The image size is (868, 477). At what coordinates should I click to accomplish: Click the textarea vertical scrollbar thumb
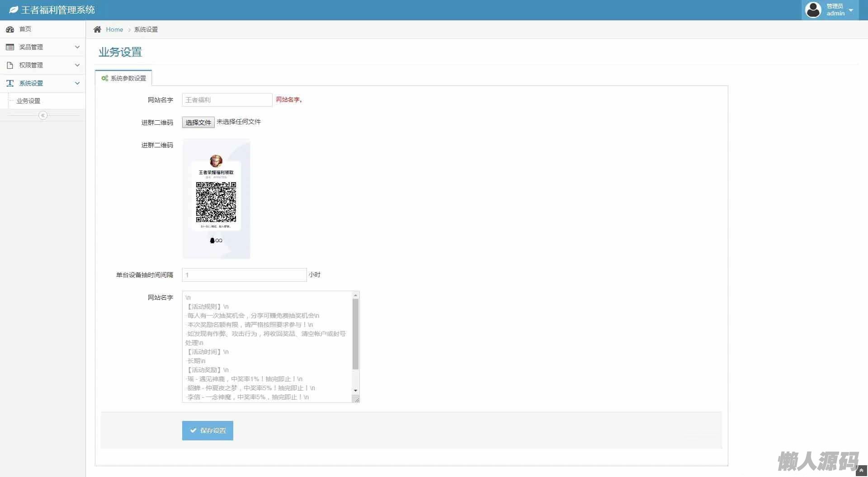[356, 334]
